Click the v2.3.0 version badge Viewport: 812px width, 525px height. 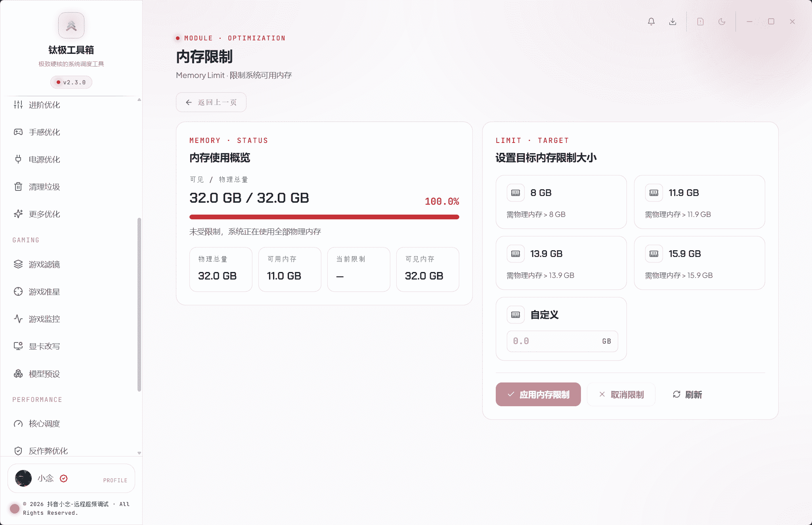pos(71,82)
